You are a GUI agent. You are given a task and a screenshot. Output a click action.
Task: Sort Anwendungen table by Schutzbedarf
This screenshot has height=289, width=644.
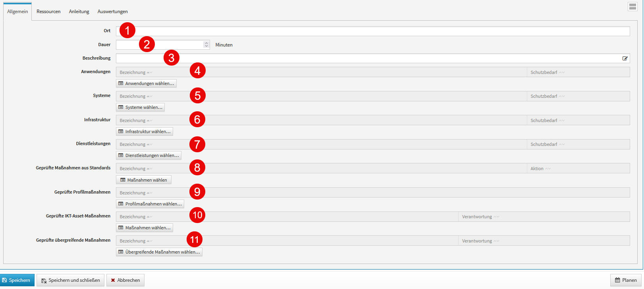(548, 72)
